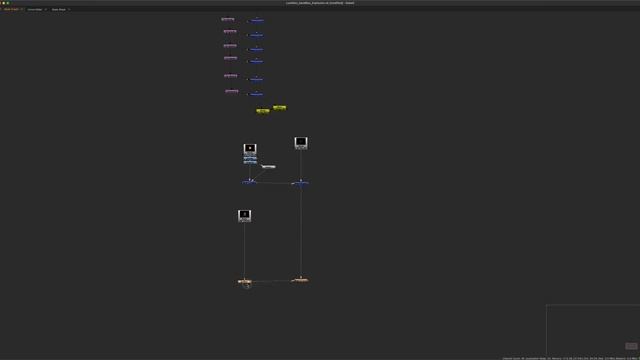Select the right blue merge node on the long pipe

[300, 183]
